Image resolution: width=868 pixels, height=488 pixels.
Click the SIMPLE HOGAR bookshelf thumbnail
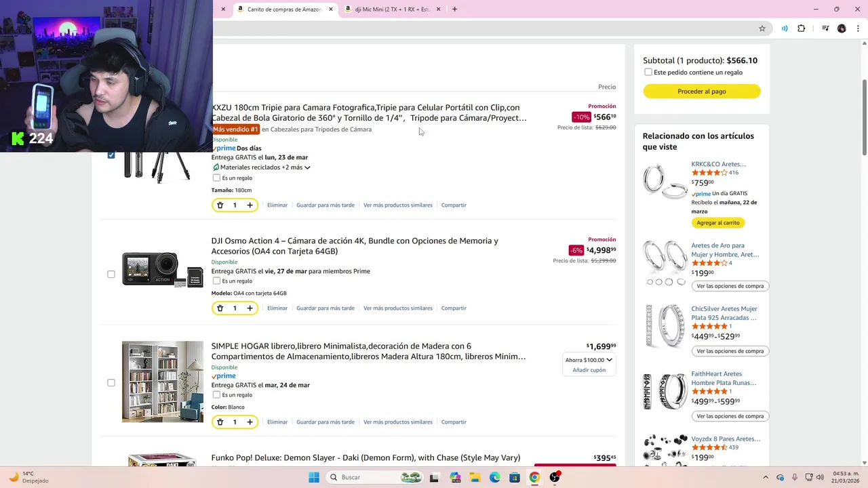pyautogui.click(x=162, y=382)
